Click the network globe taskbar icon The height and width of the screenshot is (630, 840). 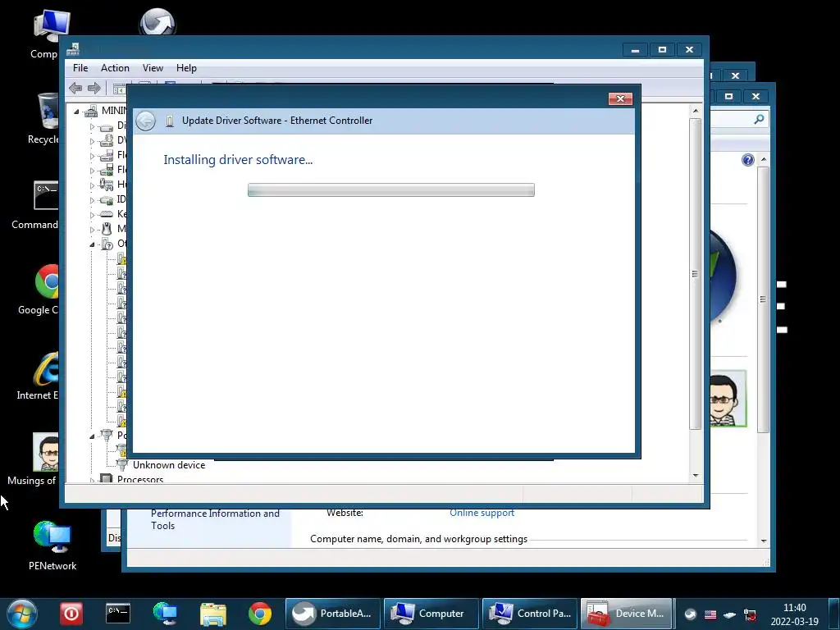point(165,614)
